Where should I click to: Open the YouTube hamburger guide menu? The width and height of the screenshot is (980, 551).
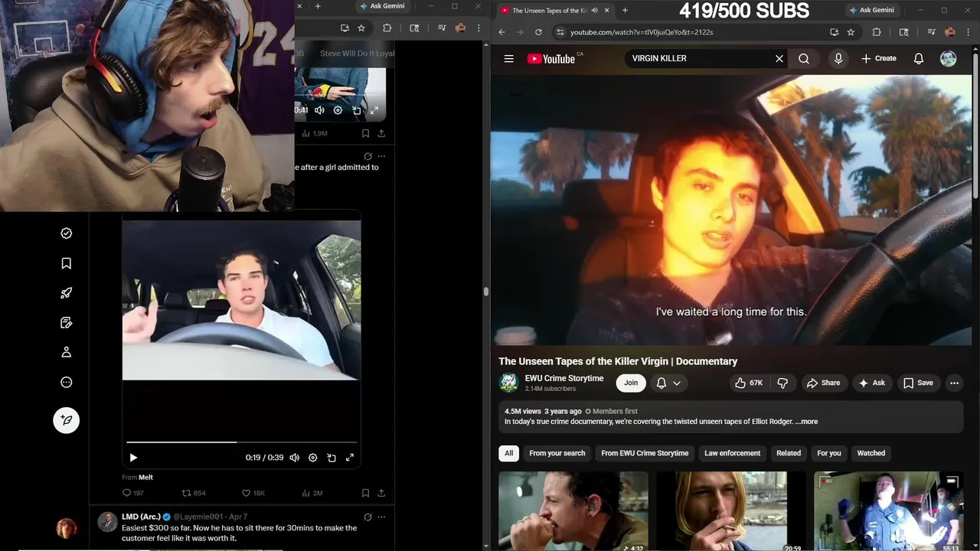(x=508, y=59)
